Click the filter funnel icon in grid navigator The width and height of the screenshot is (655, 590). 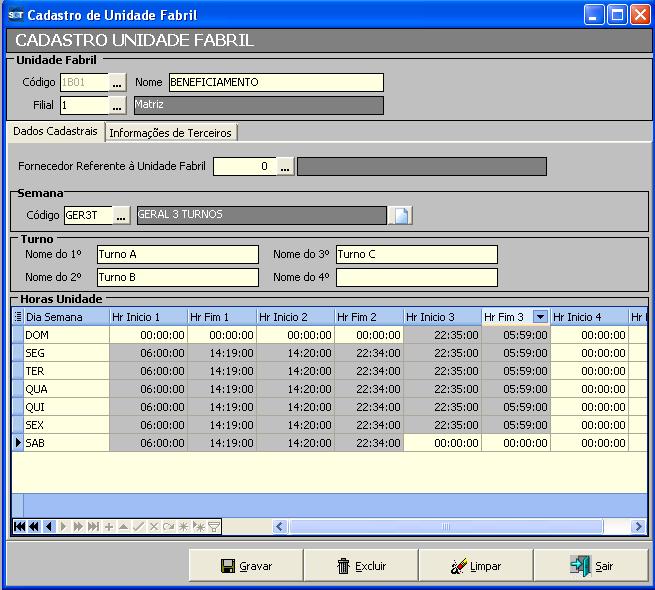213,526
